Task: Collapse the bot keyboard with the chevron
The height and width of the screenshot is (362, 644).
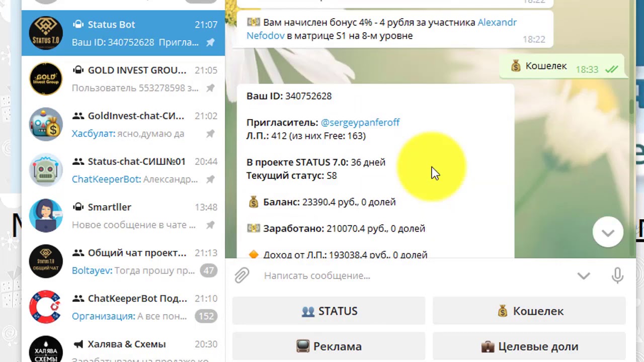Action: pyautogui.click(x=584, y=276)
